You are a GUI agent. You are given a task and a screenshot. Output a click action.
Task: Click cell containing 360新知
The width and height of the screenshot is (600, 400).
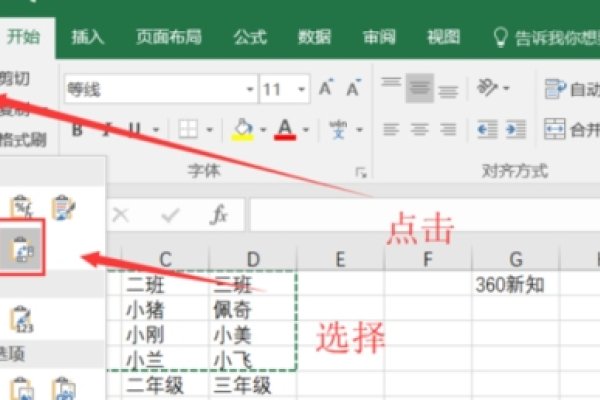pos(516,284)
